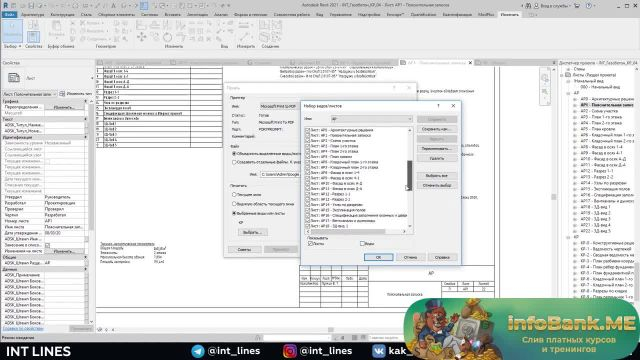Switch to the Вставить ribbon tab
This screenshot has height=360, width=640.
172,15
